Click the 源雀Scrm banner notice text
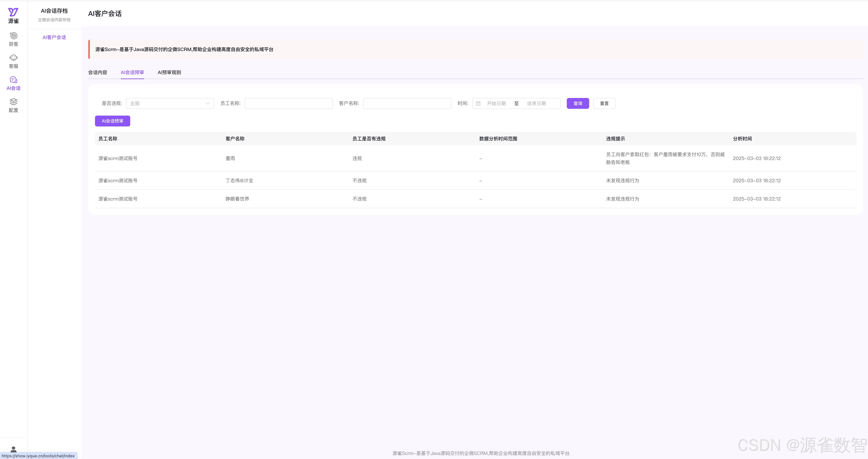 click(184, 49)
